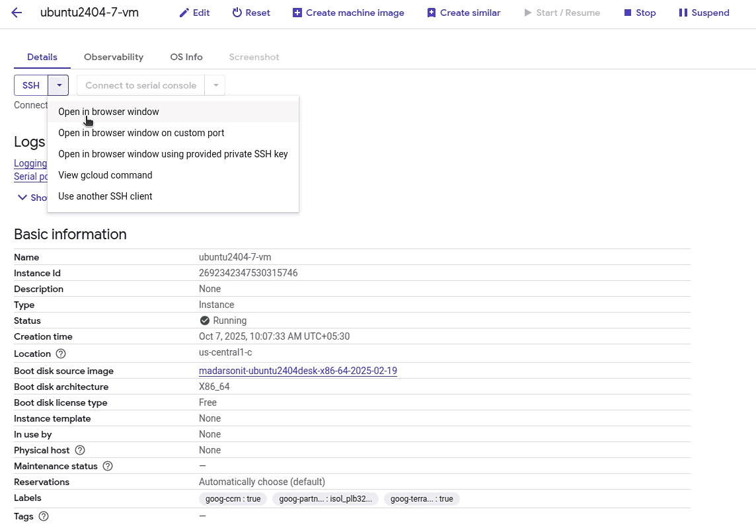Click the Physical host help icon
Viewport: 756px width, 532px height.
pyautogui.click(x=80, y=450)
